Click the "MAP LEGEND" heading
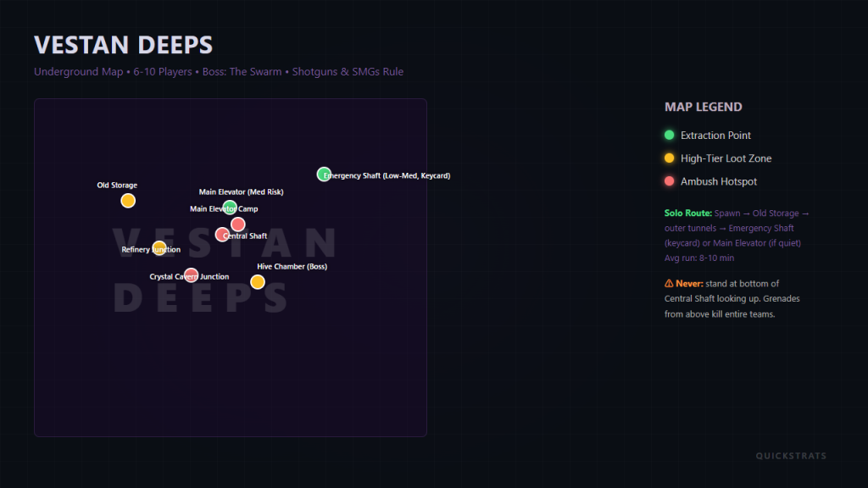This screenshot has height=488, width=868. [x=703, y=107]
